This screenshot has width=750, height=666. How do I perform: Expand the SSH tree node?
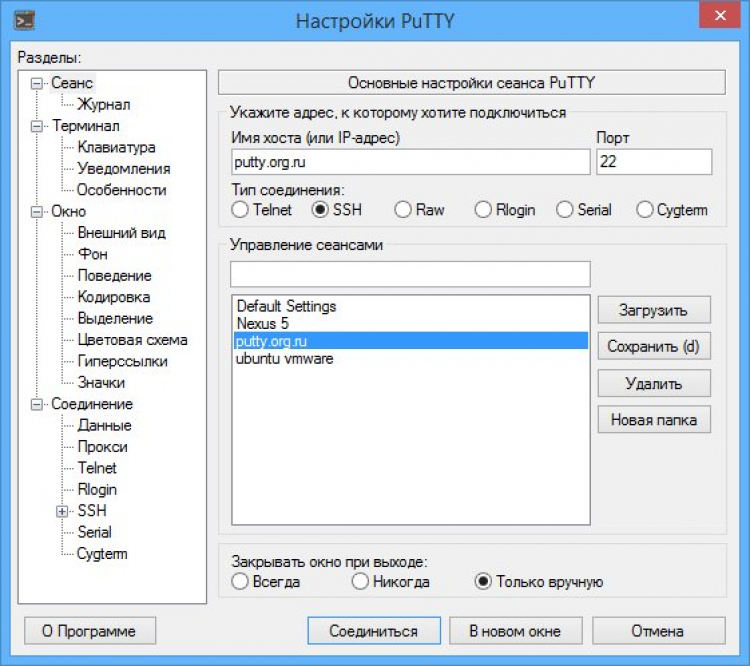(62, 511)
